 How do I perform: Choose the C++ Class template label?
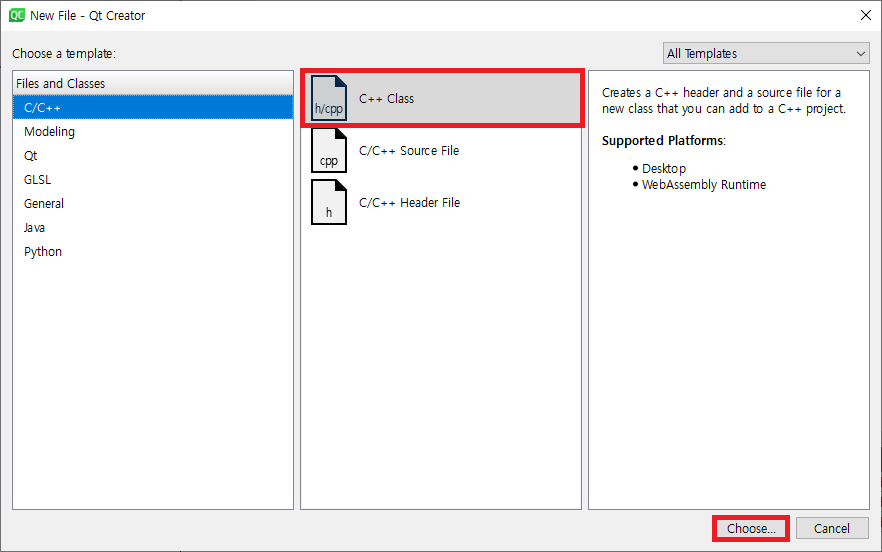[386, 98]
